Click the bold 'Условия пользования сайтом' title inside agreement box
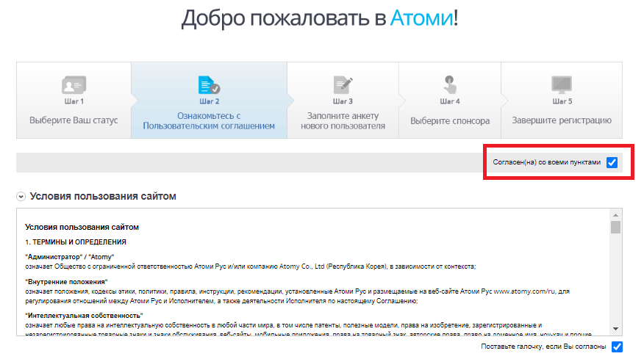This screenshot has width=644, height=359. tap(82, 228)
